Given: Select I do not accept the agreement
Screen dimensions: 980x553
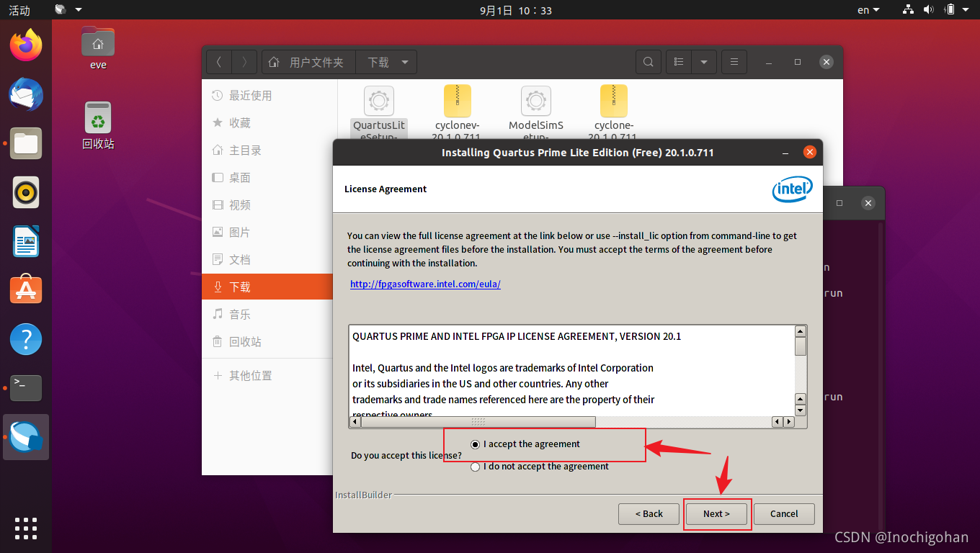Looking at the screenshot, I should (x=540, y=467).
